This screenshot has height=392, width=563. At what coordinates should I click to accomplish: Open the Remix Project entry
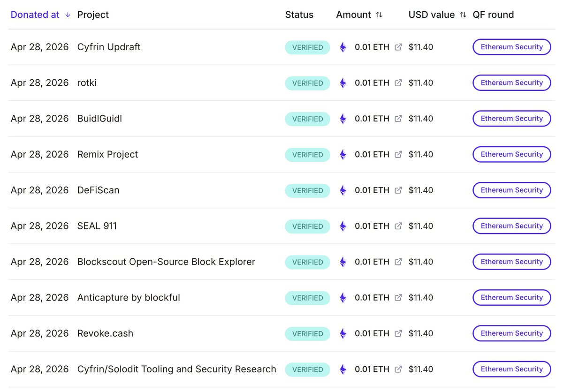[107, 154]
